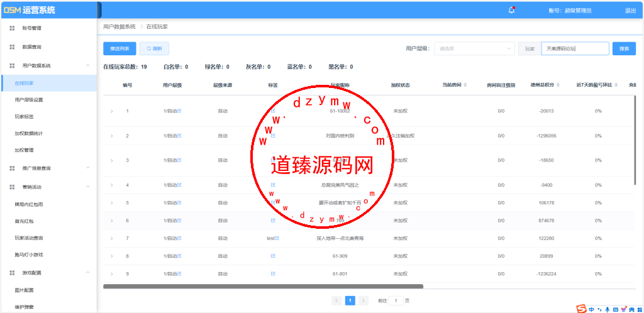Expand details of table row 2
The height and width of the screenshot is (313, 644).
[111, 136]
